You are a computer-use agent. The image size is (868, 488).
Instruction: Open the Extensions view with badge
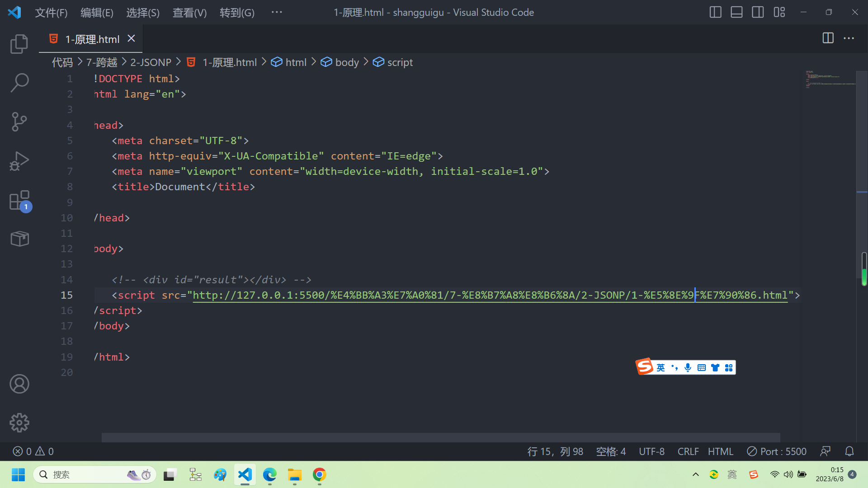20,201
